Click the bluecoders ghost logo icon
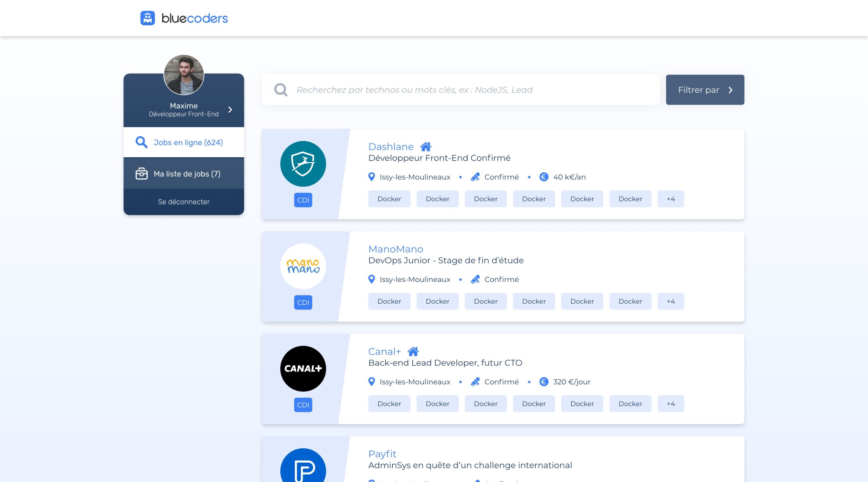The image size is (868, 482). 147,18
